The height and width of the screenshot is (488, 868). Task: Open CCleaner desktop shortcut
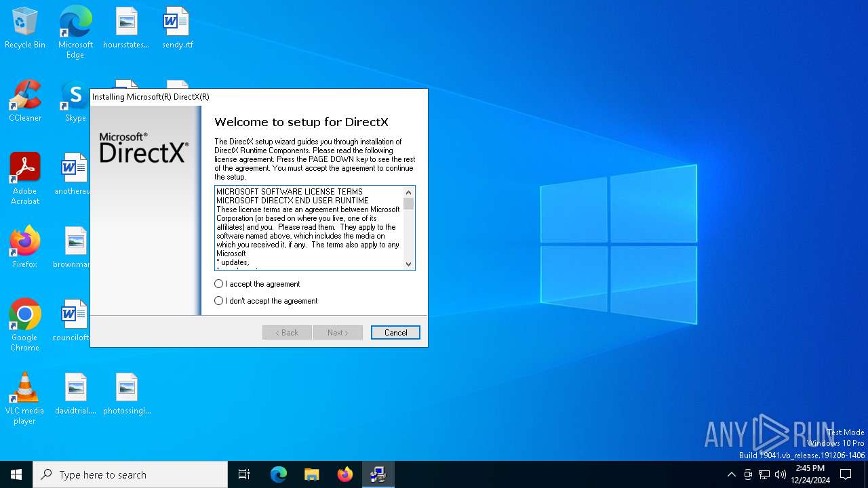(25, 102)
